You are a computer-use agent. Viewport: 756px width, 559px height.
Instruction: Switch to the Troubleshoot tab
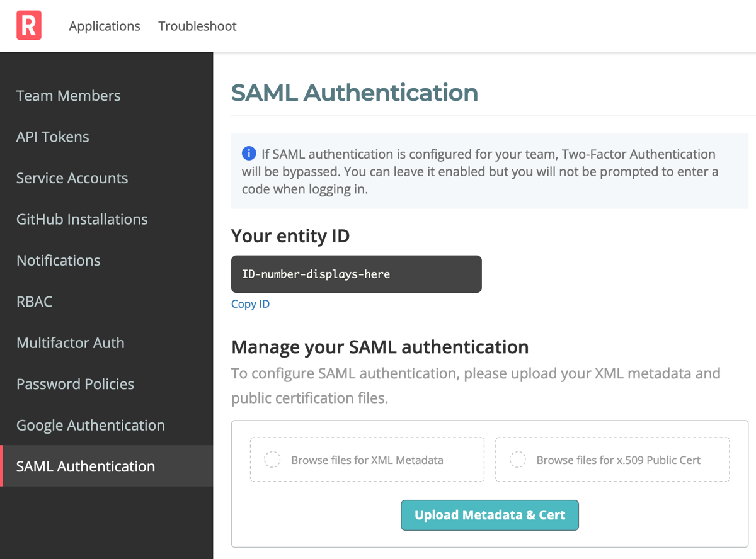click(197, 26)
